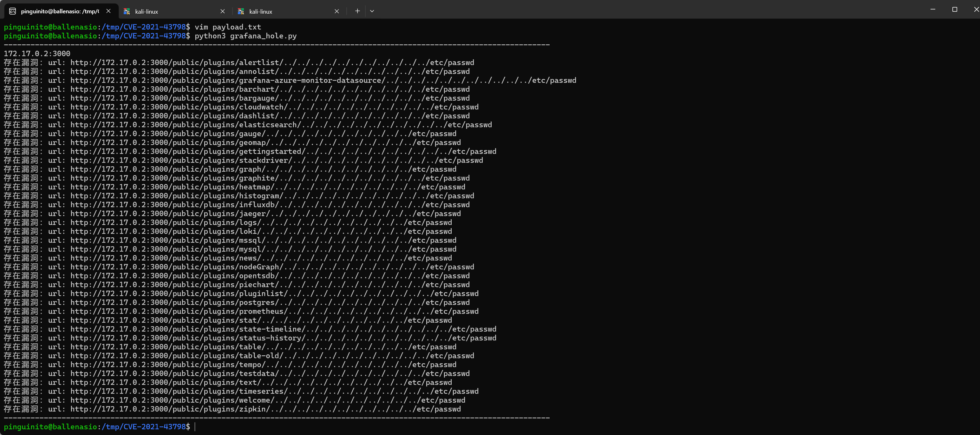Click the prometheus plugin URL line
The height and width of the screenshot is (435, 980).
pyautogui.click(x=241, y=311)
